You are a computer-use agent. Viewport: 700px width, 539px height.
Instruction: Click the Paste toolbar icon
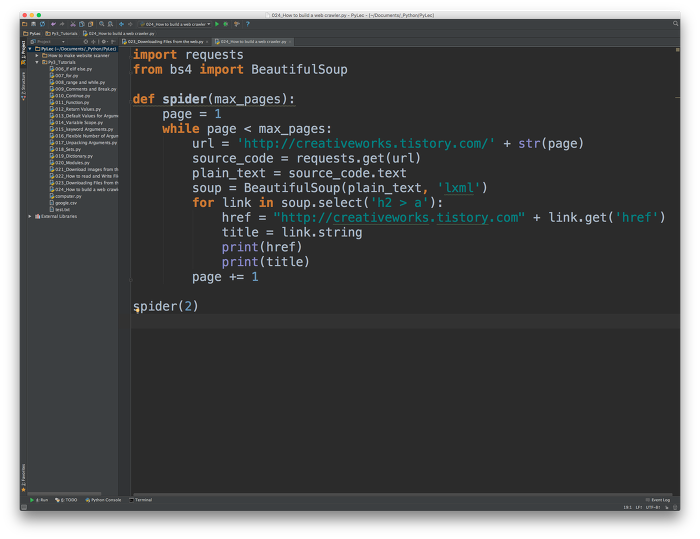pyautogui.click(x=91, y=24)
